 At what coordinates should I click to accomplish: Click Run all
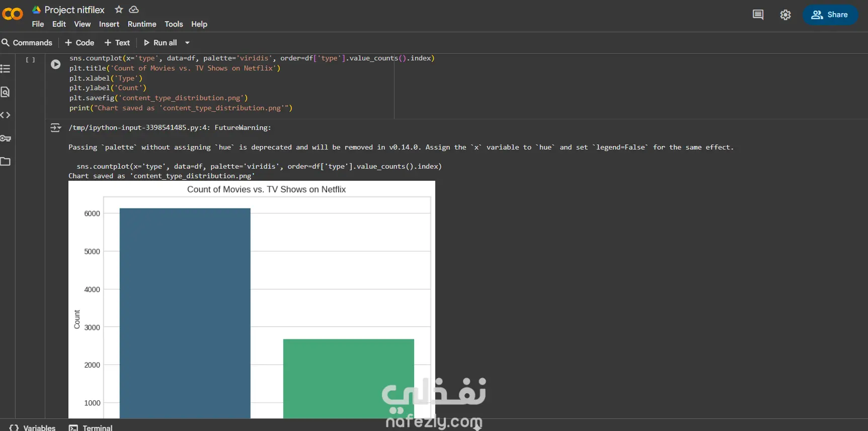[x=161, y=43]
